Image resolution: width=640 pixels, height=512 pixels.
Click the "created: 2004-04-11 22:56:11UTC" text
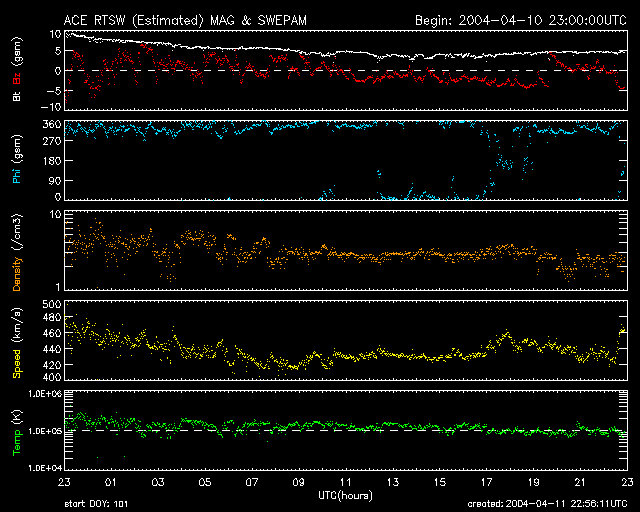pyautogui.click(x=547, y=504)
